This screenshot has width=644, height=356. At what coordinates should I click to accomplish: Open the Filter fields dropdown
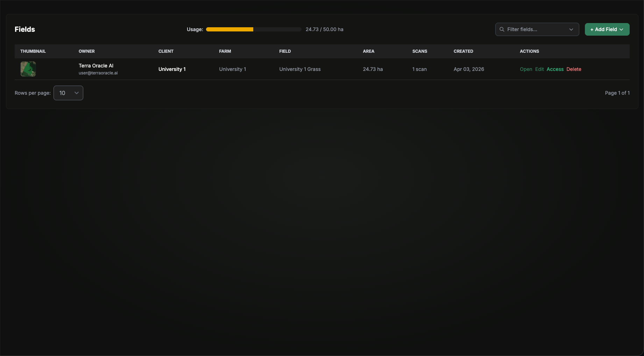click(x=571, y=29)
